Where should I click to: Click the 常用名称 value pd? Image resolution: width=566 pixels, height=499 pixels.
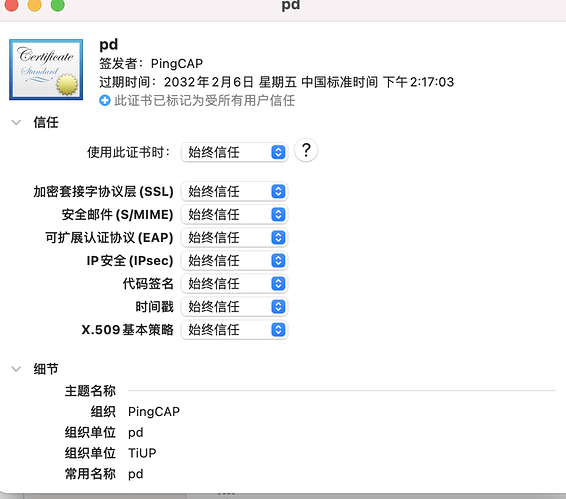click(x=136, y=474)
